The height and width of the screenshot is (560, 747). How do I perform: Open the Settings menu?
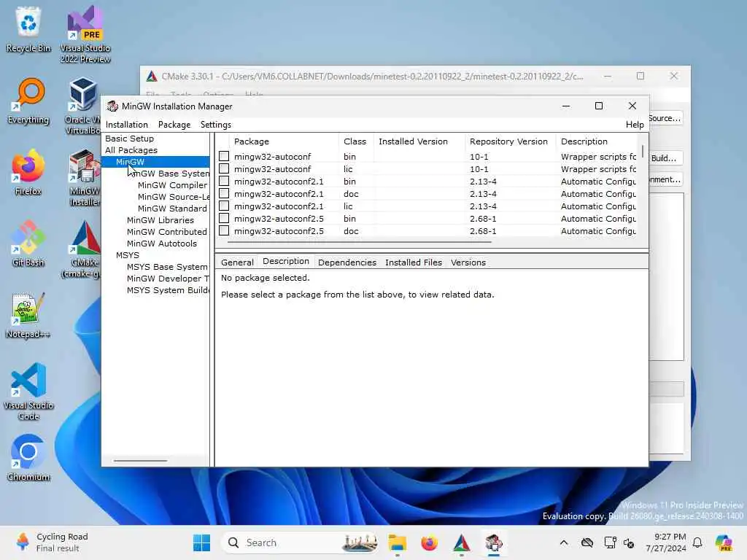216,125
